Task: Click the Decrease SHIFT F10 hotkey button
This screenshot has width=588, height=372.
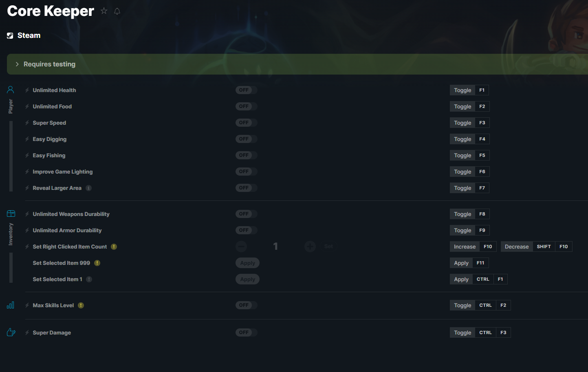Action: click(x=536, y=247)
